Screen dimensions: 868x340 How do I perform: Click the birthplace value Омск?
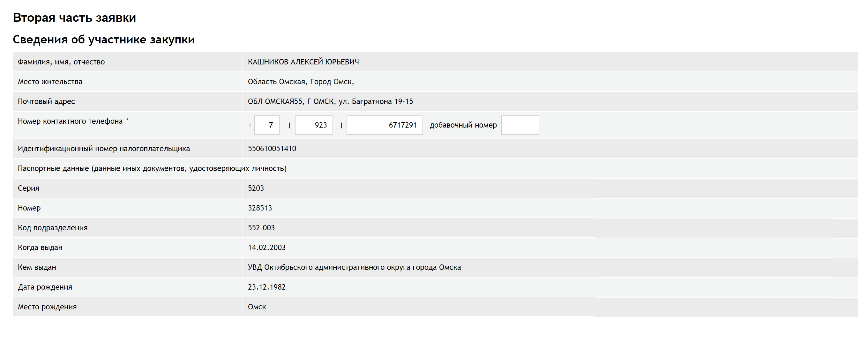pyautogui.click(x=257, y=307)
